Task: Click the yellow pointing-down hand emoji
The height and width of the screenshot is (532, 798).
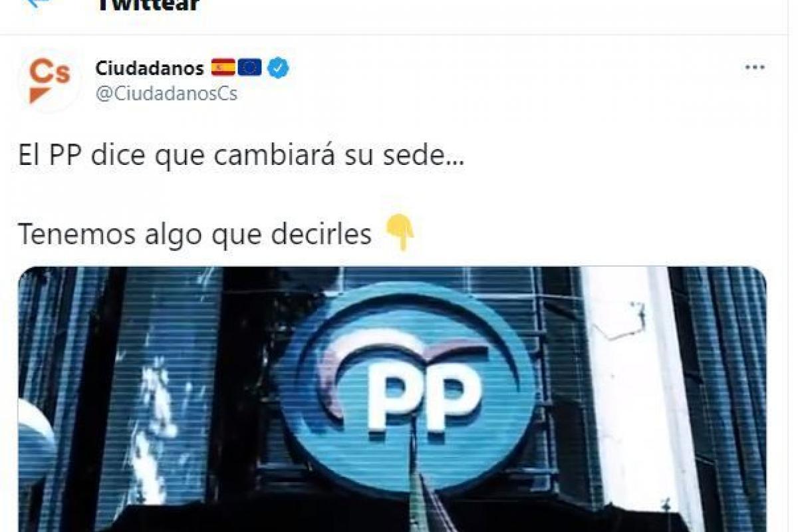Action: [400, 233]
